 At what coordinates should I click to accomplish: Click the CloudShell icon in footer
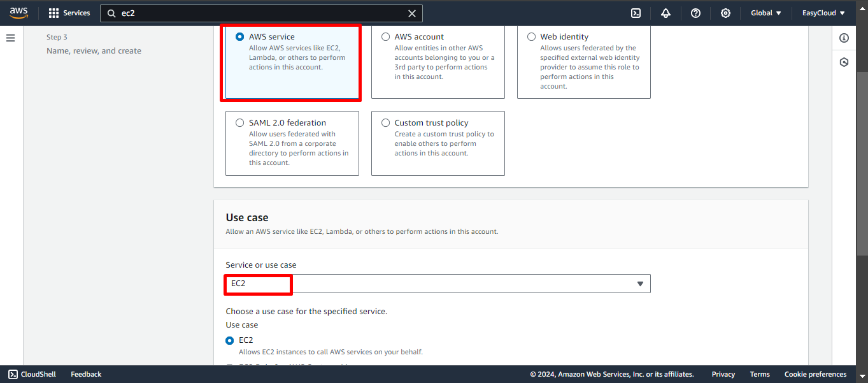(13, 374)
